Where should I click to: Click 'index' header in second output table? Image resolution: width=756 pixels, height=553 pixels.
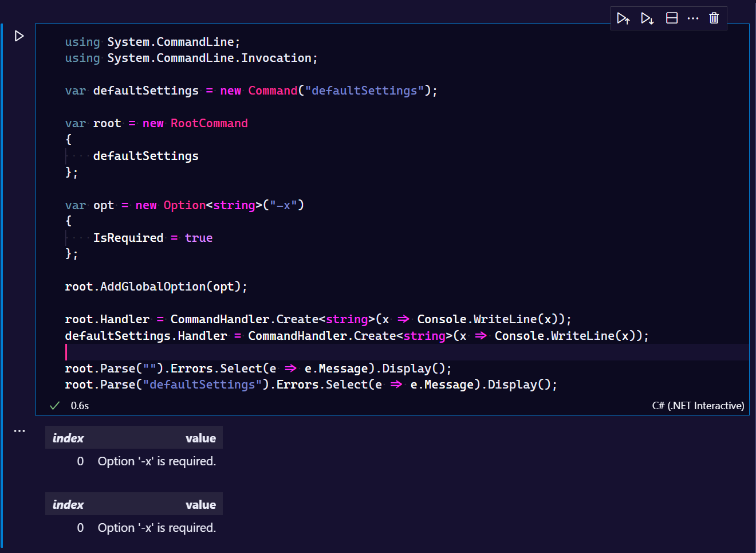point(68,505)
